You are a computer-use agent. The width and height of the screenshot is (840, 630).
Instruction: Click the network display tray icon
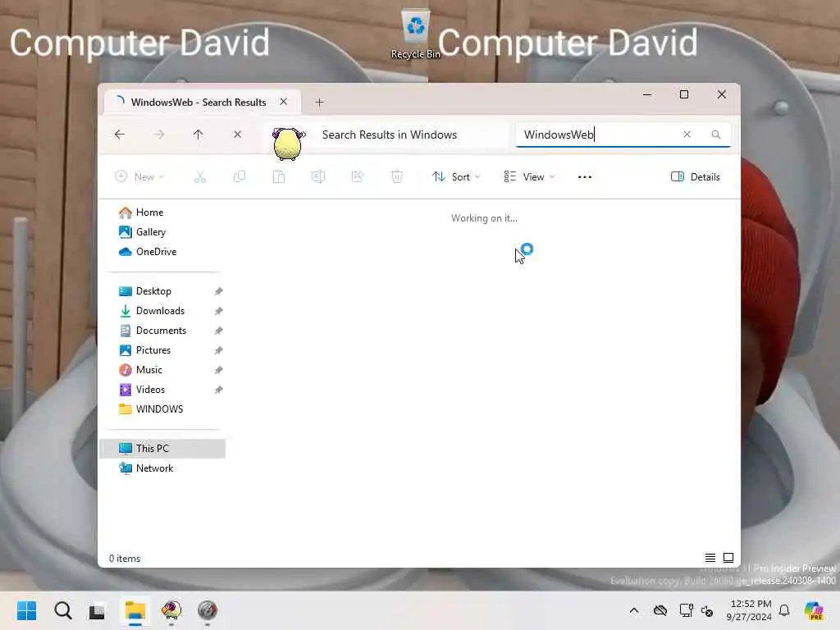(x=686, y=610)
